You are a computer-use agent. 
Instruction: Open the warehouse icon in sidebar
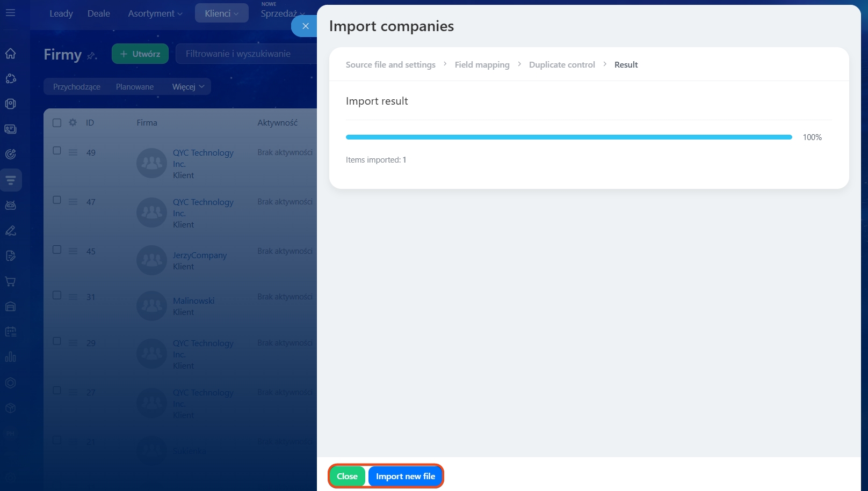[10, 306]
